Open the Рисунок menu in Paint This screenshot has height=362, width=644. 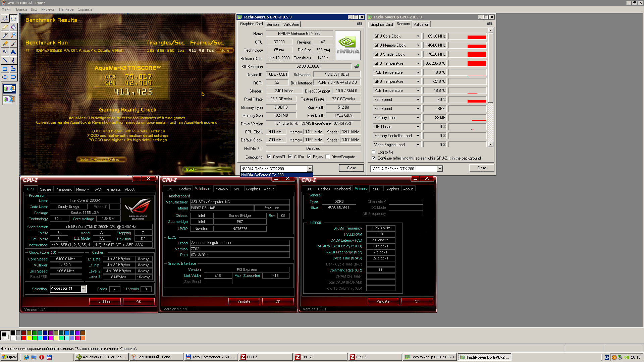[x=48, y=9]
